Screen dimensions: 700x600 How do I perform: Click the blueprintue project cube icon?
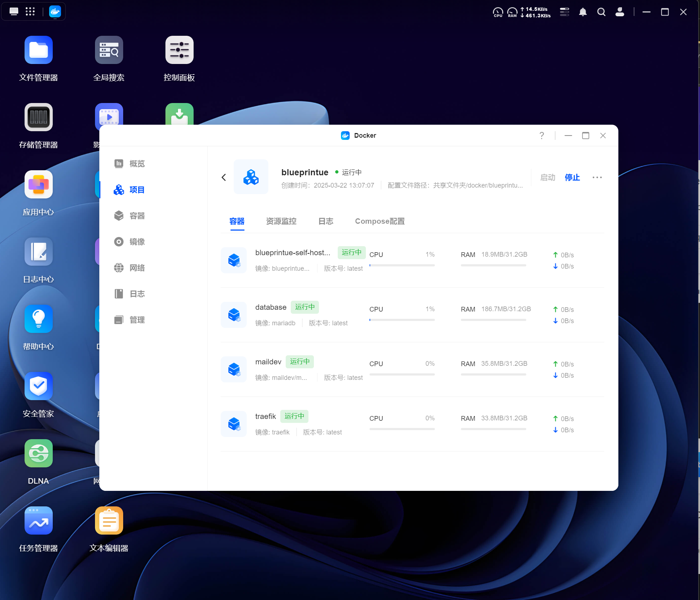click(251, 177)
